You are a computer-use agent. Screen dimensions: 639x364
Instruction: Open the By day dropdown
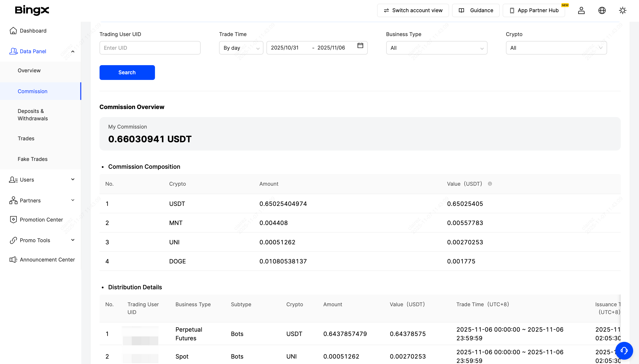[241, 48]
